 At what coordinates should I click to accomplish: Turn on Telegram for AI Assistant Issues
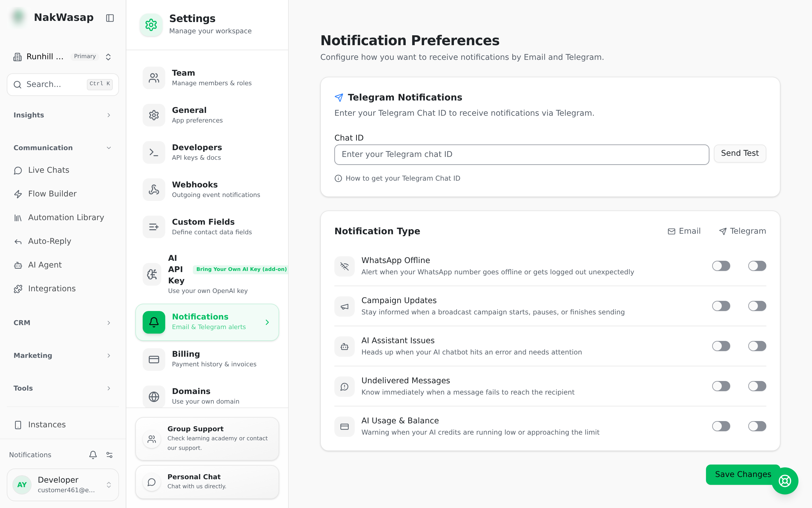pyautogui.click(x=757, y=346)
